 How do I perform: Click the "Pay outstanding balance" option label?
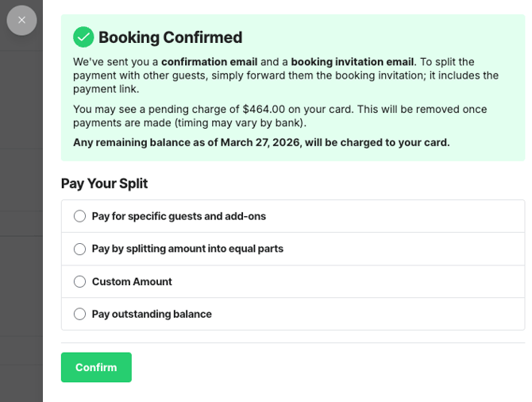tap(152, 314)
